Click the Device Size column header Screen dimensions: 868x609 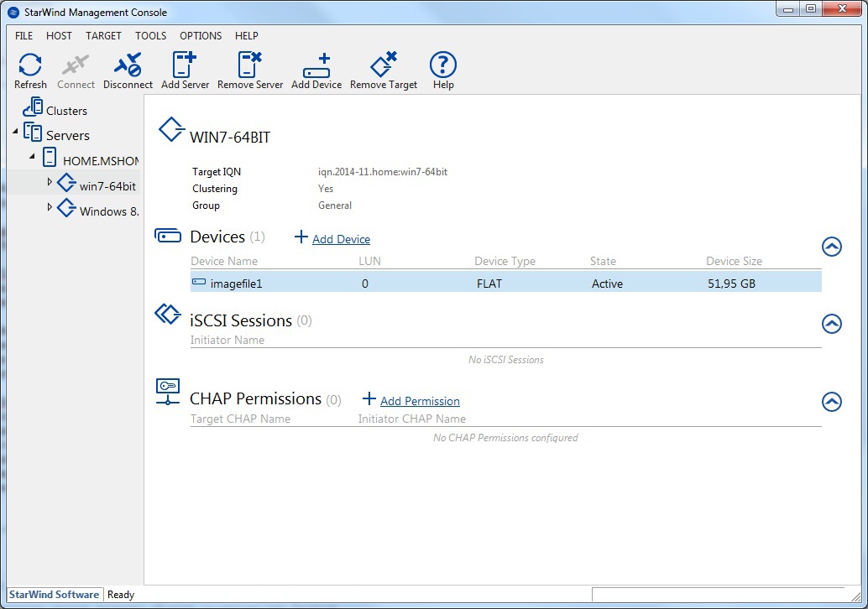point(734,261)
